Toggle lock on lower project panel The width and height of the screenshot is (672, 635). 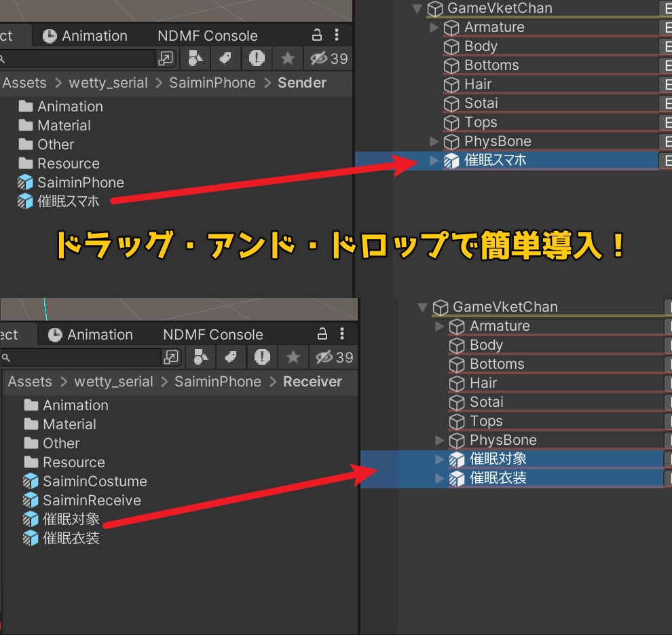322,333
